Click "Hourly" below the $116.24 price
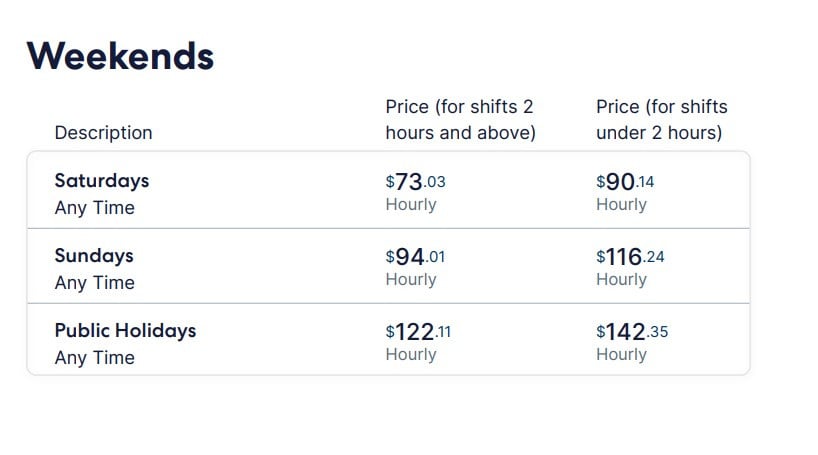This screenshot has height=455, width=818. 621,280
